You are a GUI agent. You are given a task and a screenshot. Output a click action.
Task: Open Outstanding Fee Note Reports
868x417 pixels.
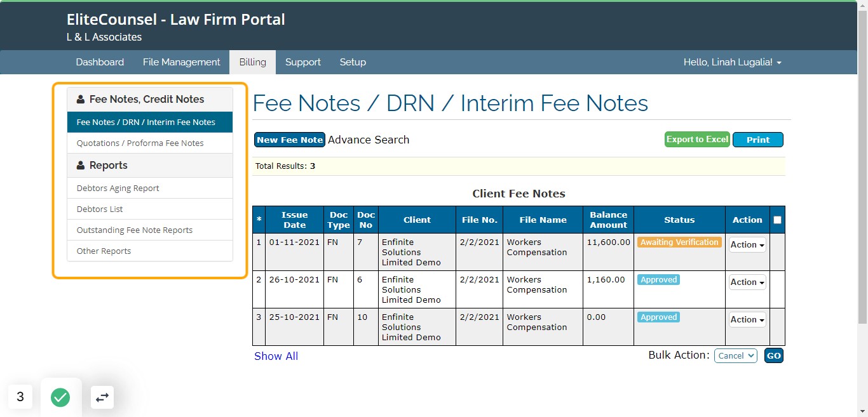[150, 230]
